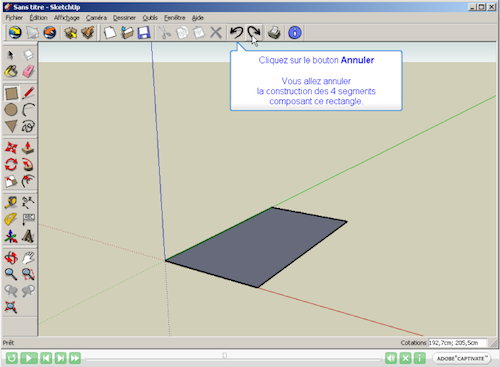This screenshot has height=367, width=500.
Task: Click the Redo arrow button
Action: pos(254,33)
